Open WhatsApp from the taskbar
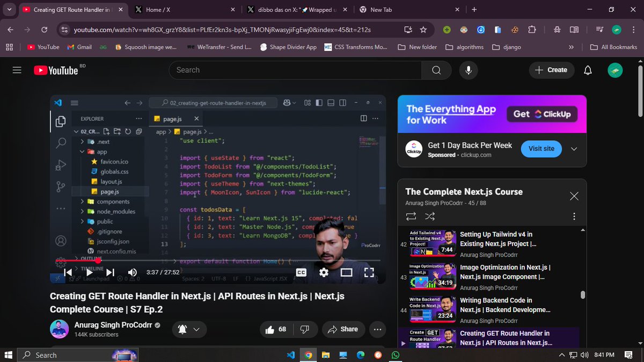The width and height of the screenshot is (644, 362). 396,355
